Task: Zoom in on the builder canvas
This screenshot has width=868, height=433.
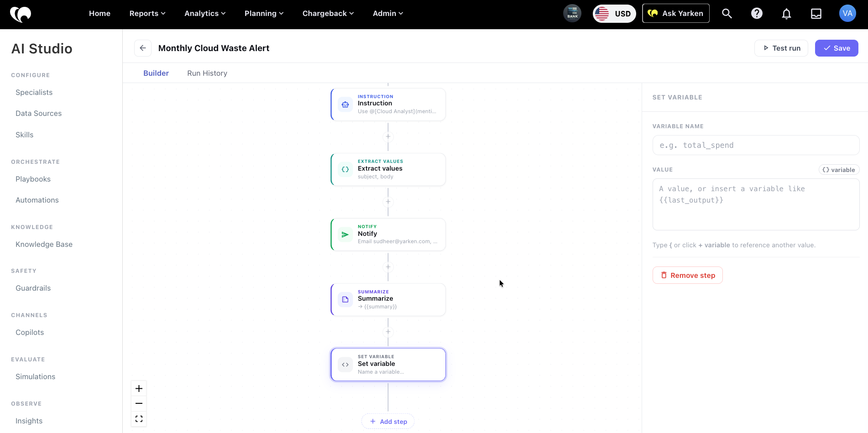Action: (x=139, y=388)
